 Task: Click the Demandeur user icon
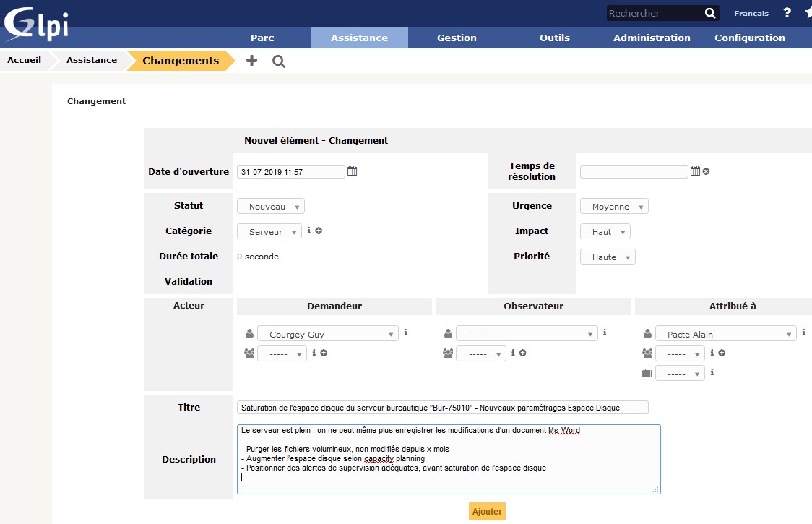[250, 333]
